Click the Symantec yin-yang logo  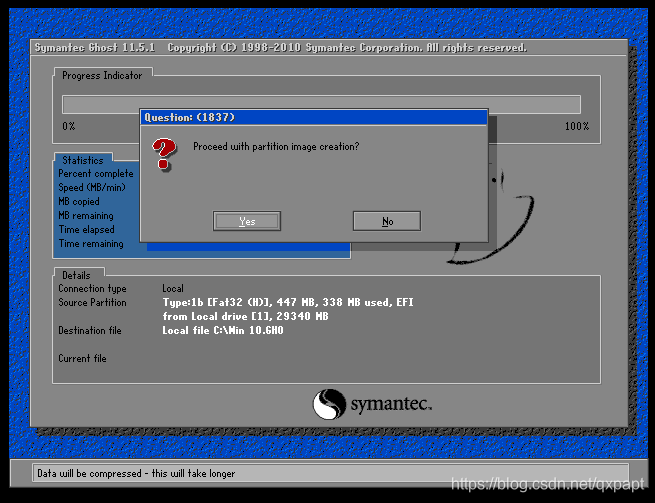[329, 404]
